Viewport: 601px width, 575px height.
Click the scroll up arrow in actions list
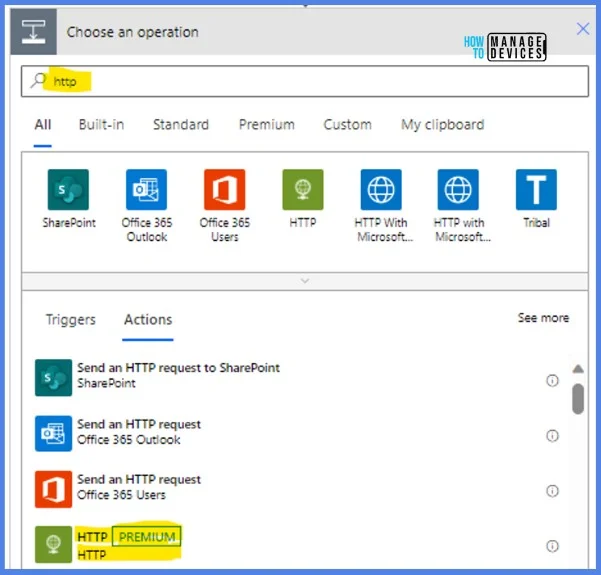[578, 369]
